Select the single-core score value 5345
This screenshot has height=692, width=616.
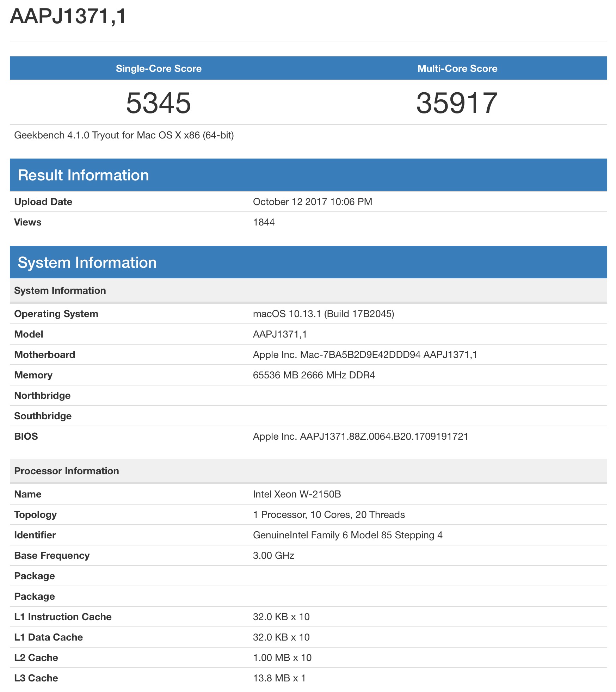click(159, 103)
